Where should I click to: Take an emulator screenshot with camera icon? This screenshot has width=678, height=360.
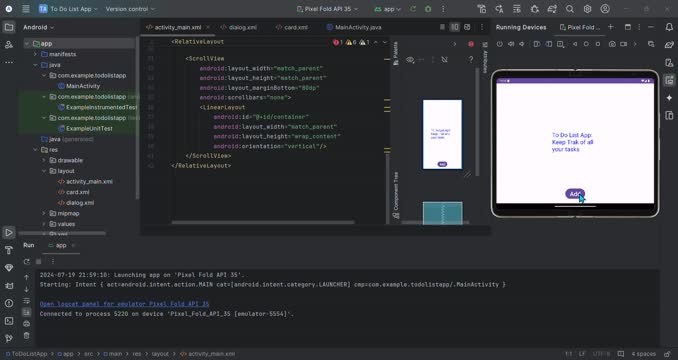pyautogui.click(x=612, y=44)
